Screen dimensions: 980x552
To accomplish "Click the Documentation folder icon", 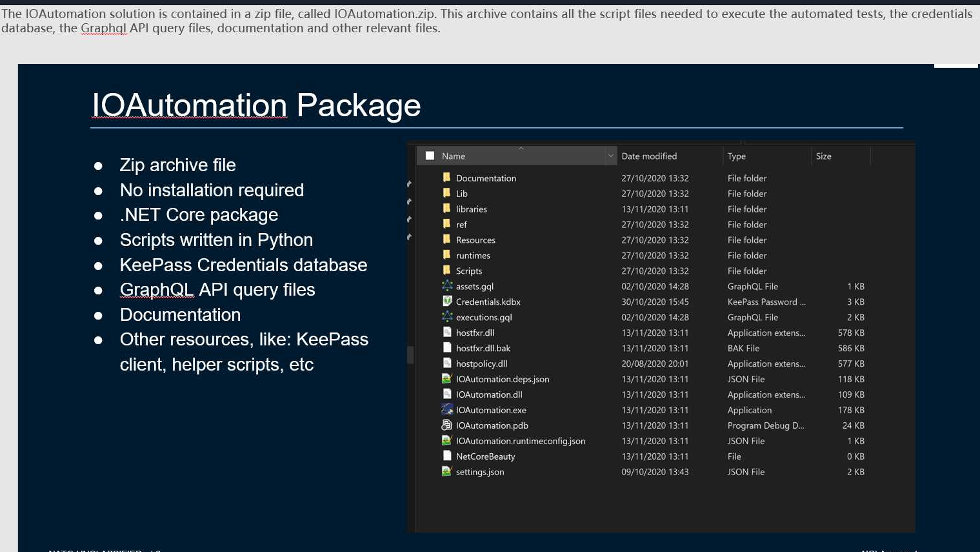I will point(446,178).
